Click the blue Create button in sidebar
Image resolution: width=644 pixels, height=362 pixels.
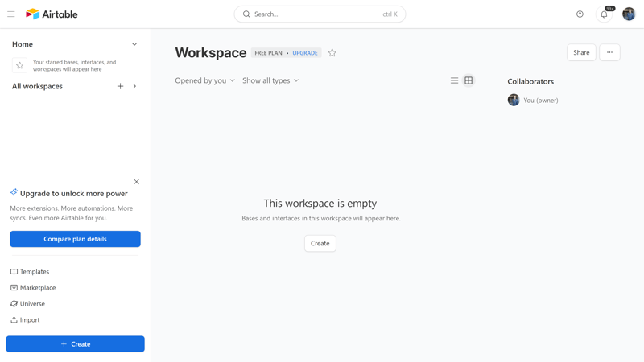(75, 344)
